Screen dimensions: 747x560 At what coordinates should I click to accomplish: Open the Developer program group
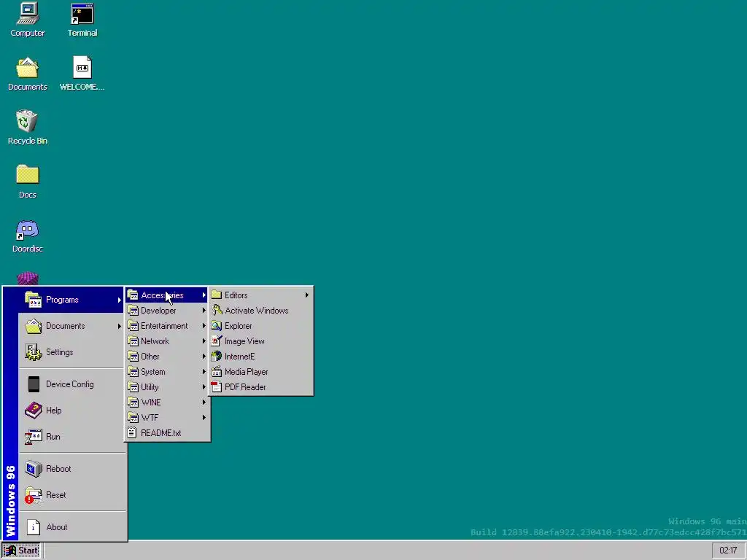click(167, 311)
